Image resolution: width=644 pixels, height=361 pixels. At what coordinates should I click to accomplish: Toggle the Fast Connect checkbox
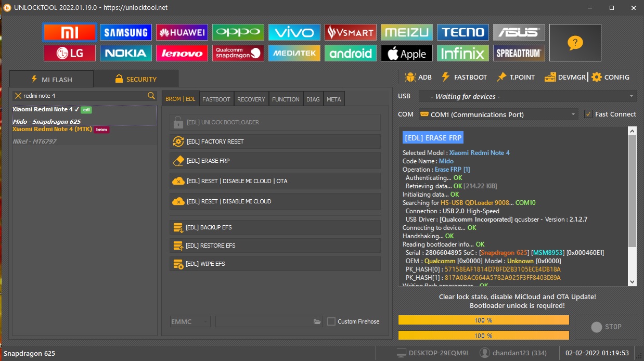coord(588,114)
